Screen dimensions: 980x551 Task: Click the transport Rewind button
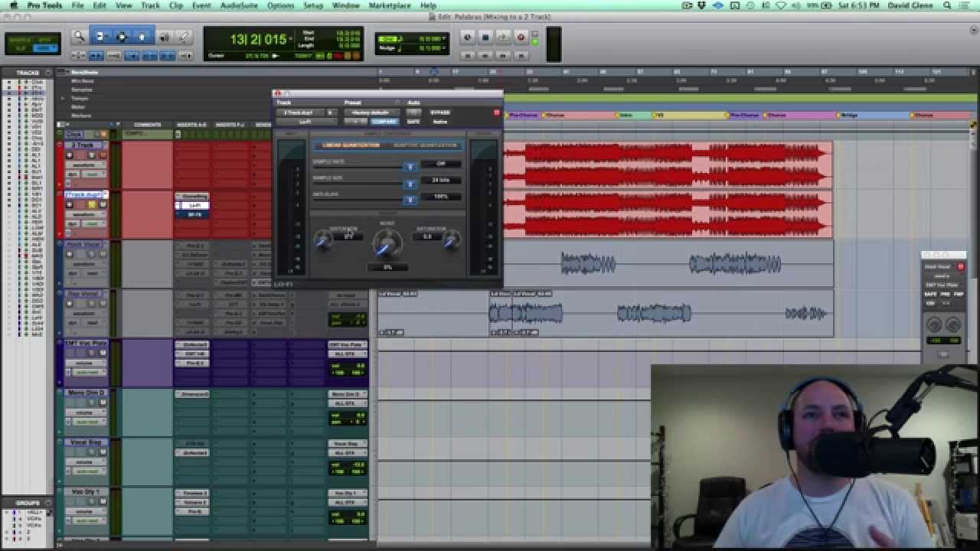pyautogui.click(x=485, y=55)
